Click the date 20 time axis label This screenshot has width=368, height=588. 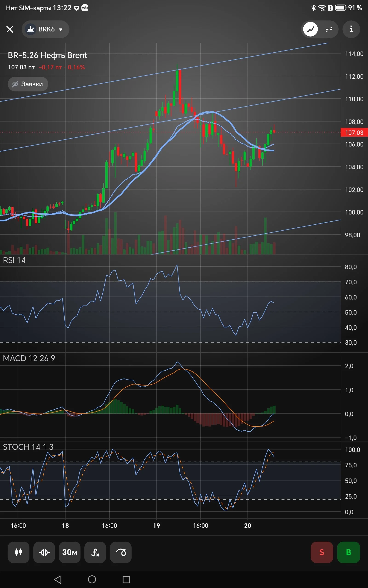247,526
